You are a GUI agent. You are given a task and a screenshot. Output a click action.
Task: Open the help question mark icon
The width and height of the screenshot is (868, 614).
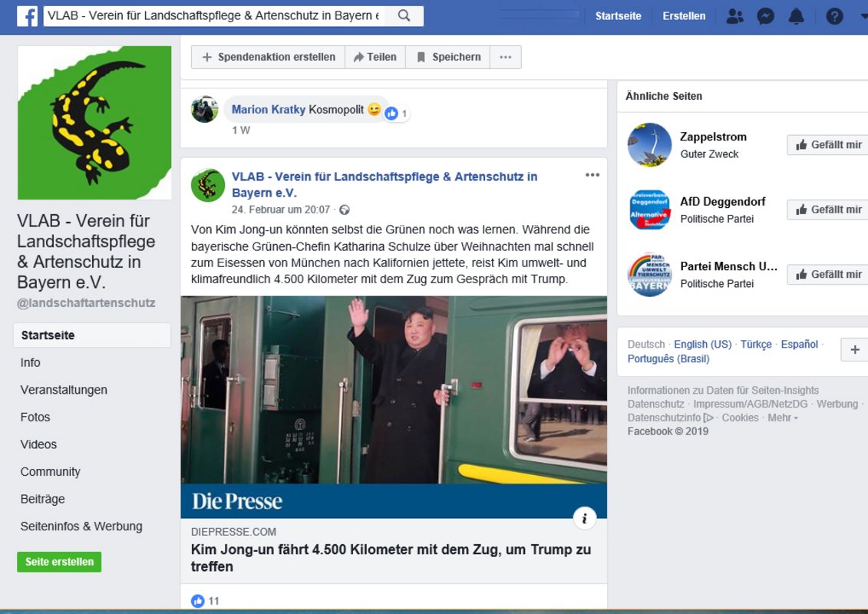[834, 16]
